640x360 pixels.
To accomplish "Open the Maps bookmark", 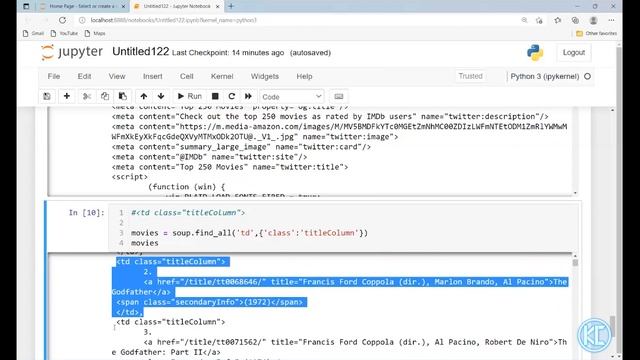I will click(x=95, y=33).
